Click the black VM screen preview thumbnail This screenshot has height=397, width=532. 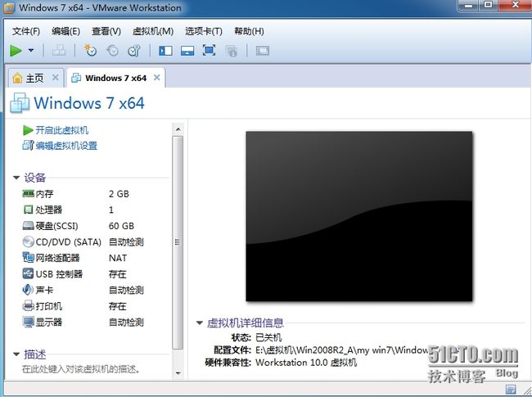click(359, 216)
